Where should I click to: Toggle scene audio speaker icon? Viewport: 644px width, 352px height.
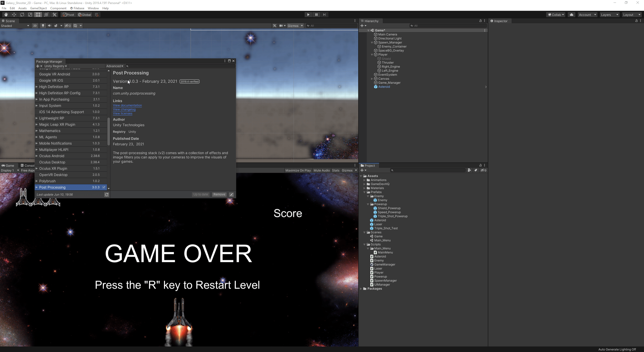[50, 26]
